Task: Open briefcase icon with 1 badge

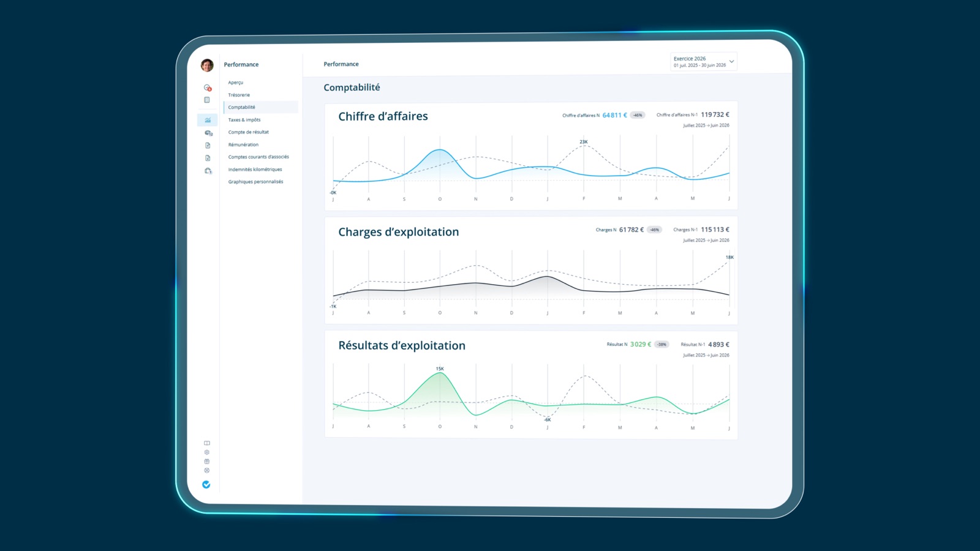Action: [208, 171]
